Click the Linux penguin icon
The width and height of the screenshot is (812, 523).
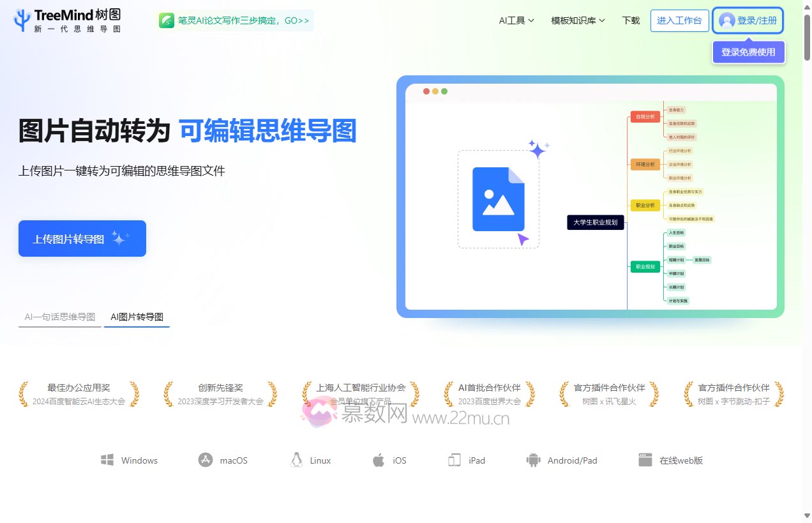[296, 459]
